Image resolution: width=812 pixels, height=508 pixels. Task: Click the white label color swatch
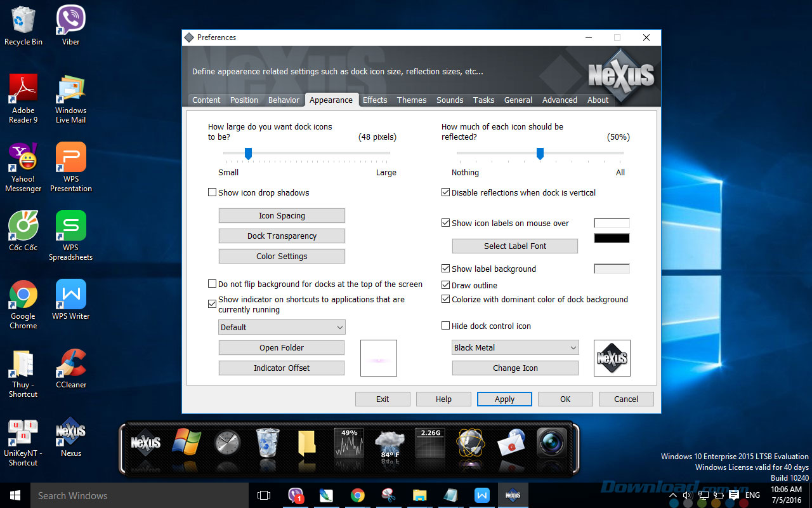[x=612, y=223]
